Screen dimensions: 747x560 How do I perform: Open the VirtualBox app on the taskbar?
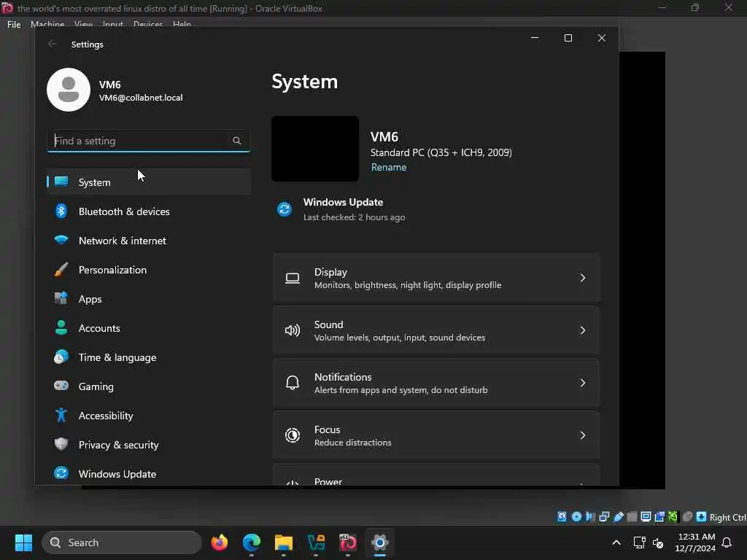click(x=316, y=542)
